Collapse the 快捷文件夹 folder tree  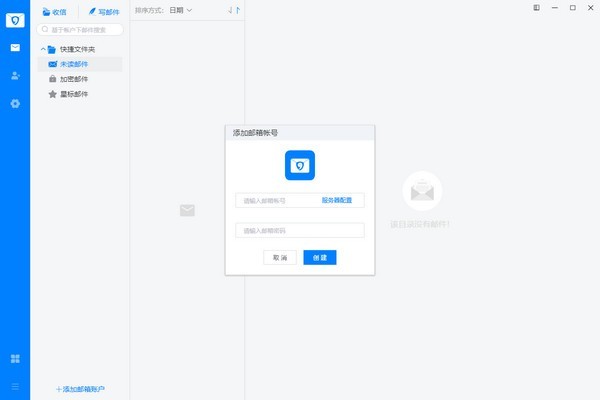43,49
